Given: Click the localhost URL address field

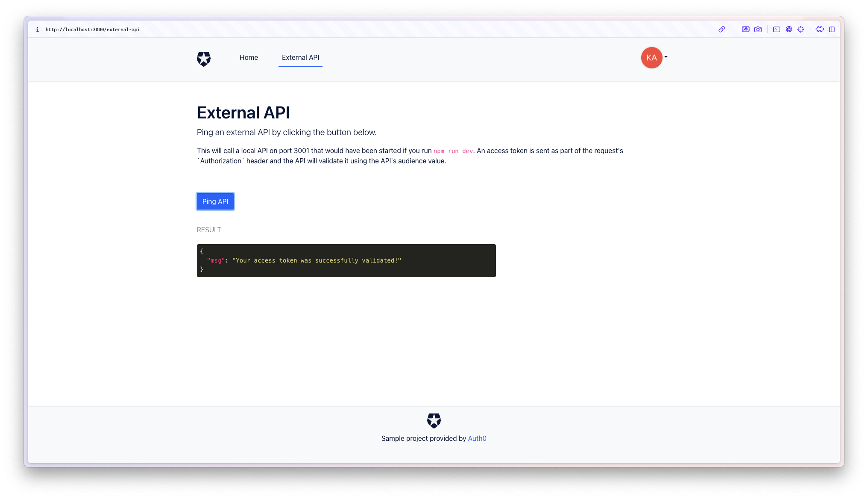Looking at the screenshot, I should point(93,30).
